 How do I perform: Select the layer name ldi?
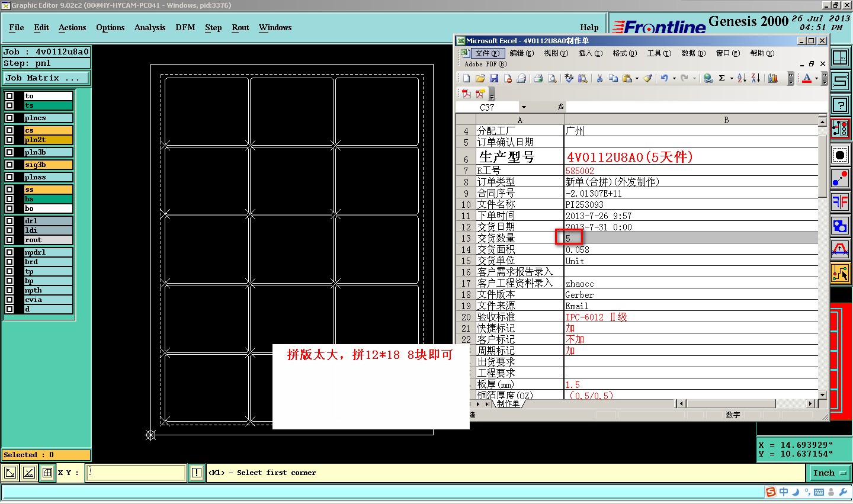coord(48,230)
